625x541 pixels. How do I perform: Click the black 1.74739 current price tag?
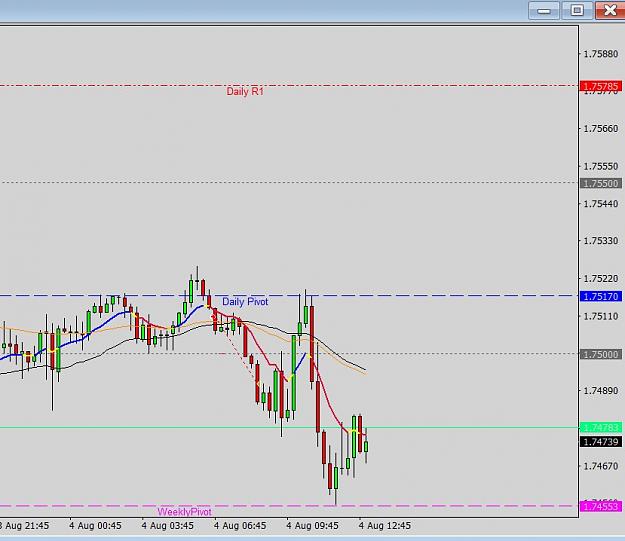point(601,442)
